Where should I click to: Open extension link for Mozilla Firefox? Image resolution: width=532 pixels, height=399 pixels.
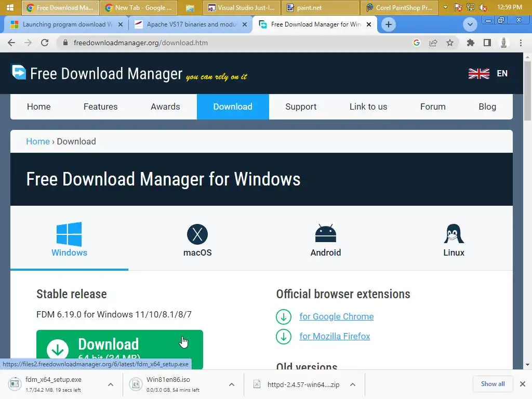(335, 336)
